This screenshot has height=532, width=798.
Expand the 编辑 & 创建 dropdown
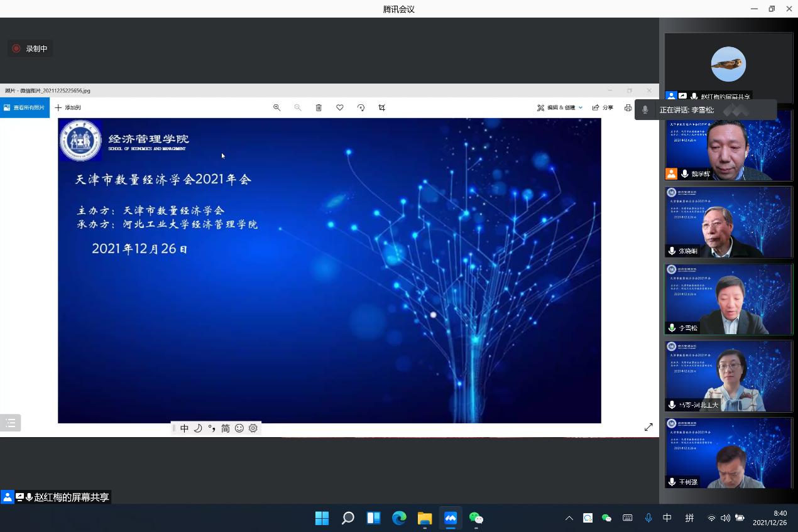point(559,107)
